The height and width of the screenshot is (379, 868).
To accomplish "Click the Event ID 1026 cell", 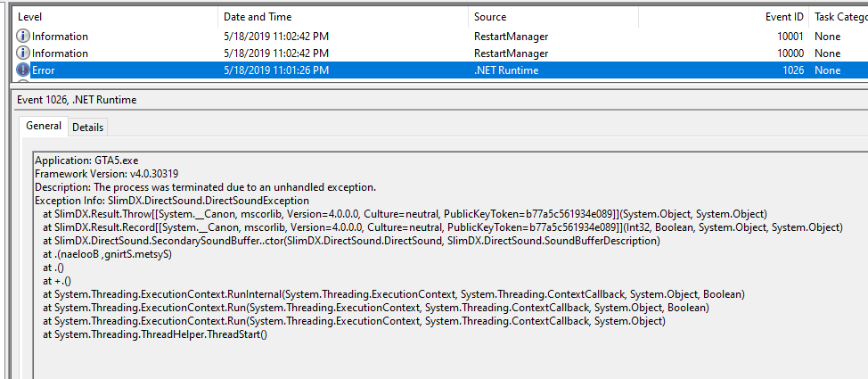I will (790, 70).
